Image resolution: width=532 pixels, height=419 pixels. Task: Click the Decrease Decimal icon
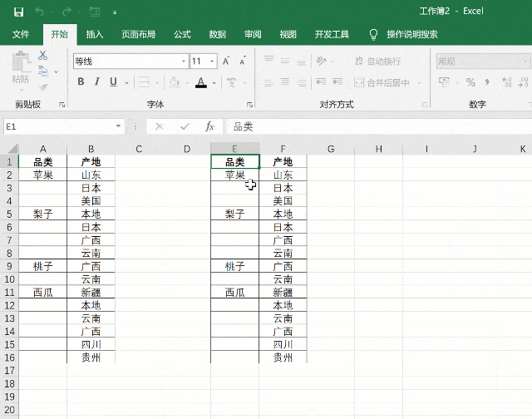pos(523,82)
